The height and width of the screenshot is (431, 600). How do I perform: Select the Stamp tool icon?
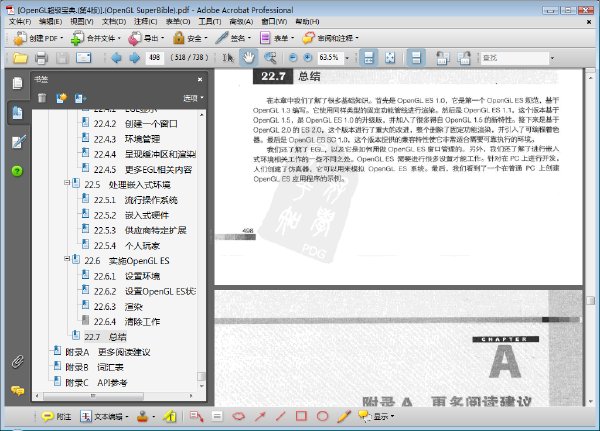click(142, 416)
